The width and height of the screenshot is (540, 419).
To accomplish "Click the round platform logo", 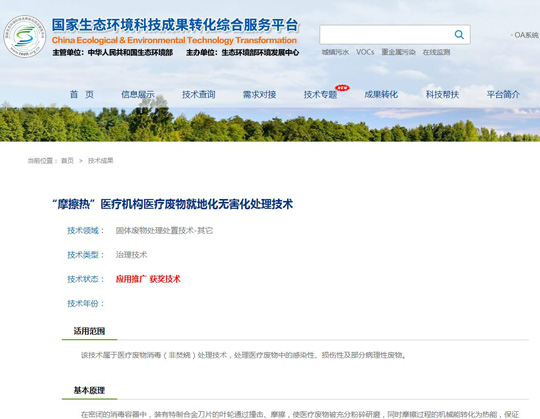I will (x=24, y=36).
